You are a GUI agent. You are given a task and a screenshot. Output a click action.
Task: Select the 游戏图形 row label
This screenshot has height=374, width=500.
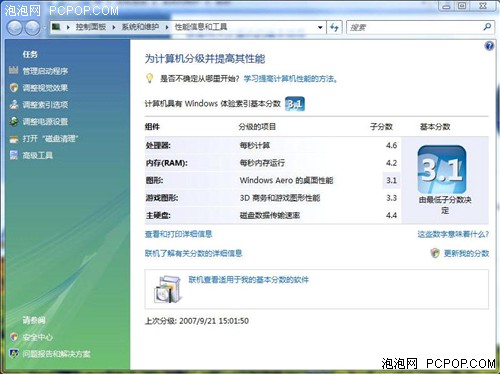(162, 198)
